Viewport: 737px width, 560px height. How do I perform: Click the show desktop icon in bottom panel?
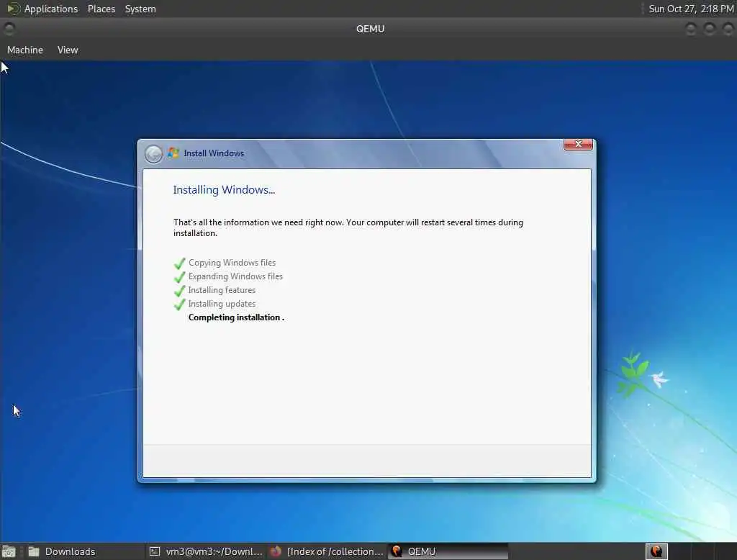[x=9, y=551]
